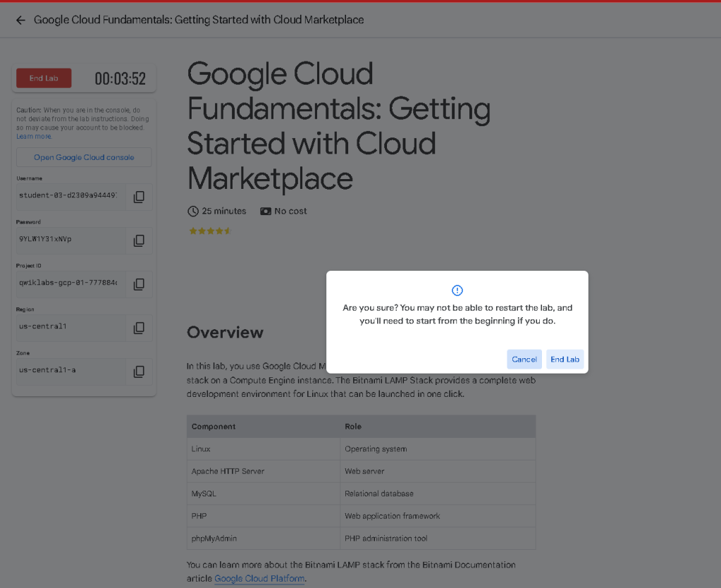Screen dimensions: 721x588
Task: Select the Web application framework cell
Action: 438,516
